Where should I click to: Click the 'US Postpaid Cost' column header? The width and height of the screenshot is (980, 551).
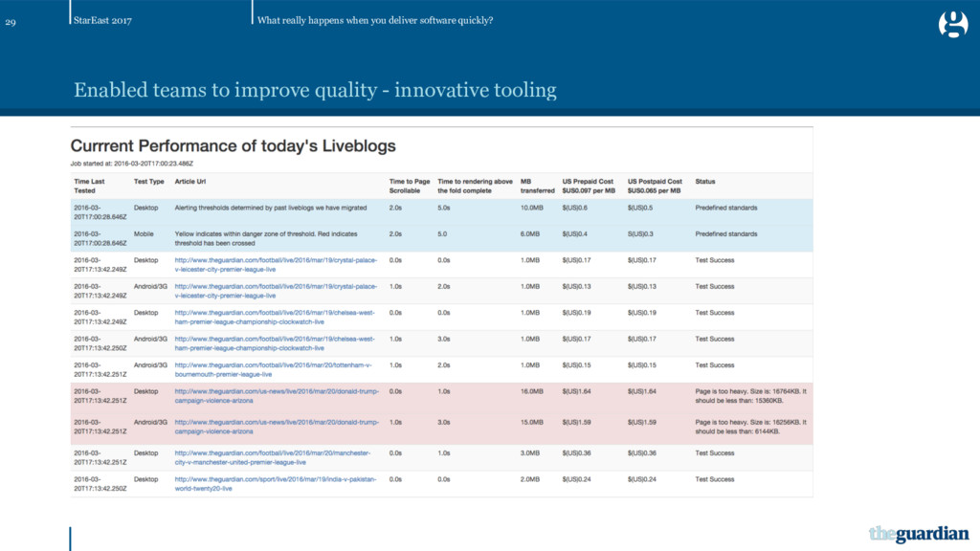coord(655,187)
